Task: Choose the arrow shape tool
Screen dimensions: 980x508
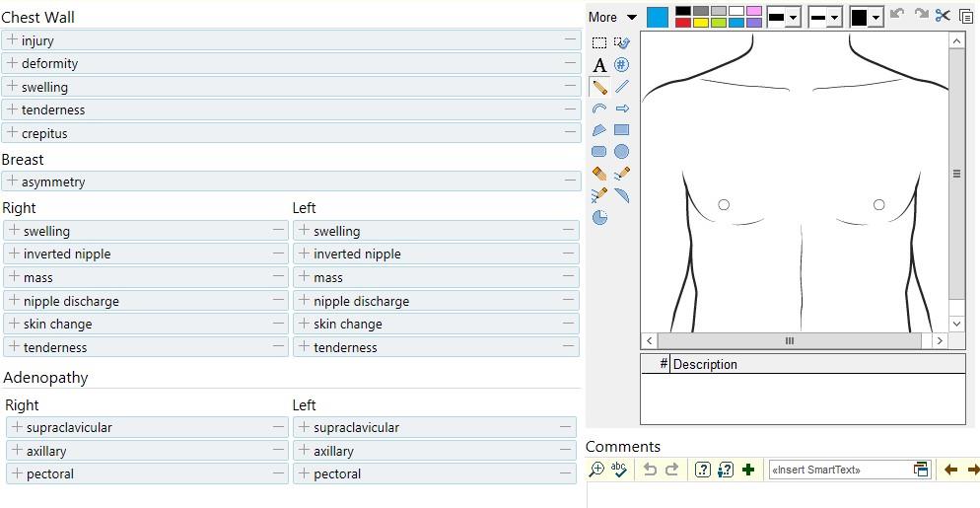Action: (x=622, y=109)
